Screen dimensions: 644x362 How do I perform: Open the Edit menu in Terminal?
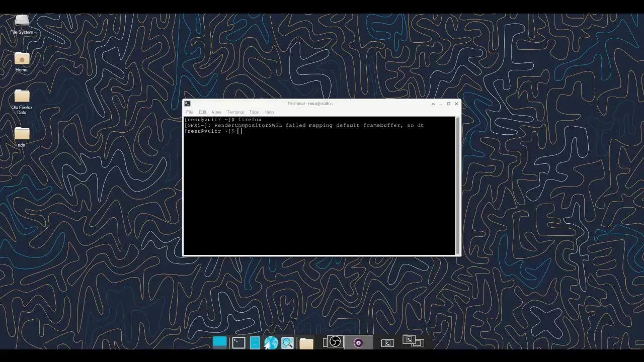click(x=202, y=112)
